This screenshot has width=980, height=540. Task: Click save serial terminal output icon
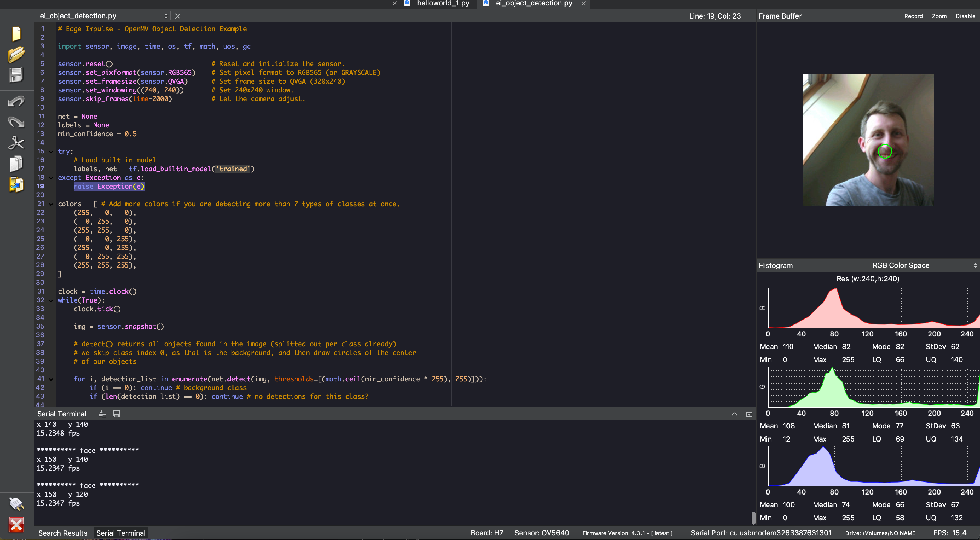pos(117,414)
